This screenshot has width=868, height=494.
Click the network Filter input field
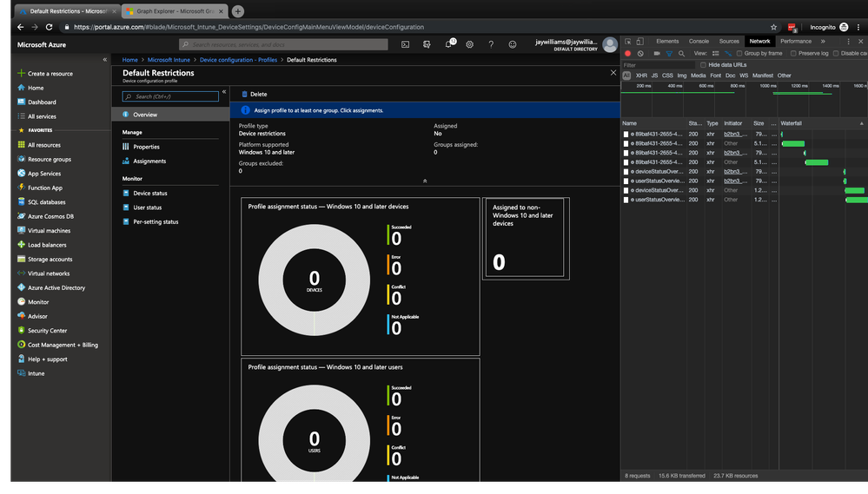tap(659, 65)
